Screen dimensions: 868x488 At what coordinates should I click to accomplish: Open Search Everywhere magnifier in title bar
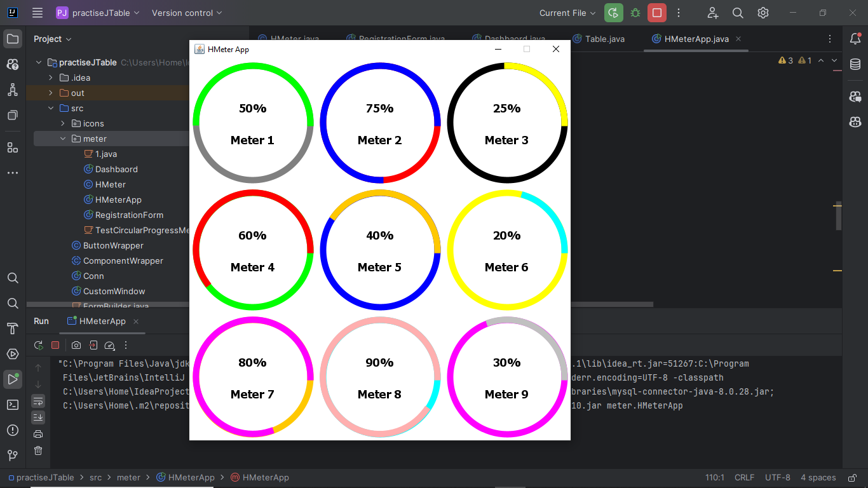(738, 13)
